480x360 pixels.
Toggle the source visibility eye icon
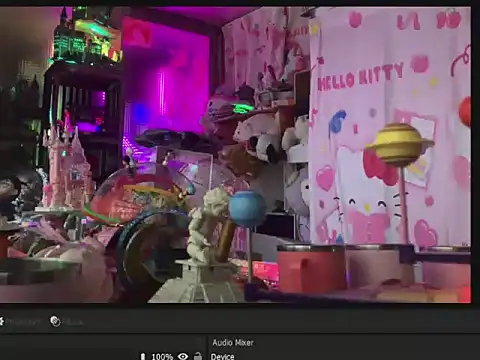(x=183, y=356)
